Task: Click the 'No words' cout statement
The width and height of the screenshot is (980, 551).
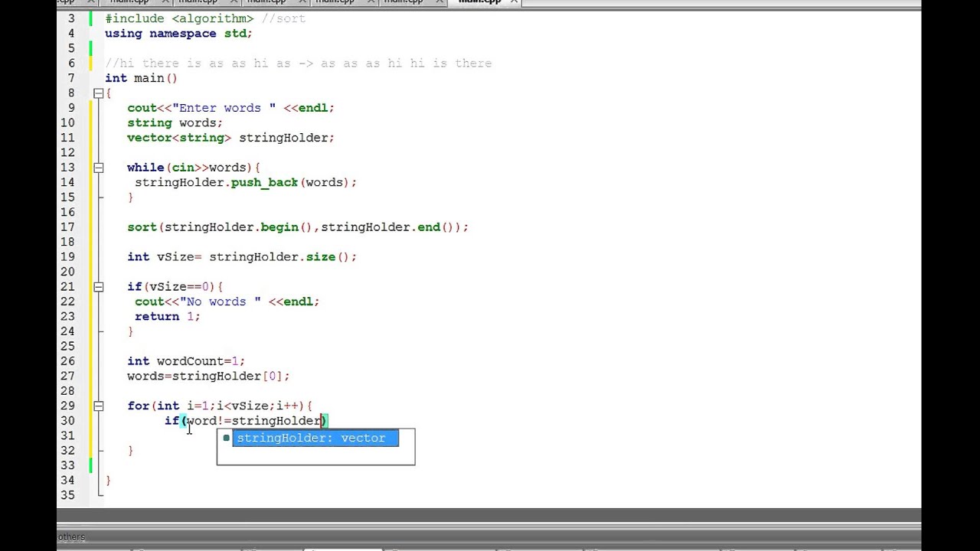Action: [x=227, y=302]
